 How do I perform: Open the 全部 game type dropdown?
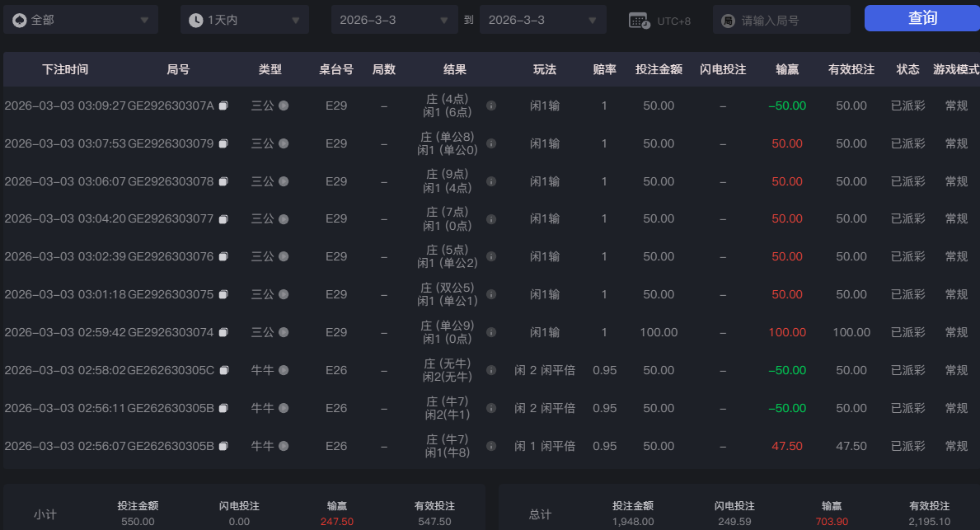[81, 20]
